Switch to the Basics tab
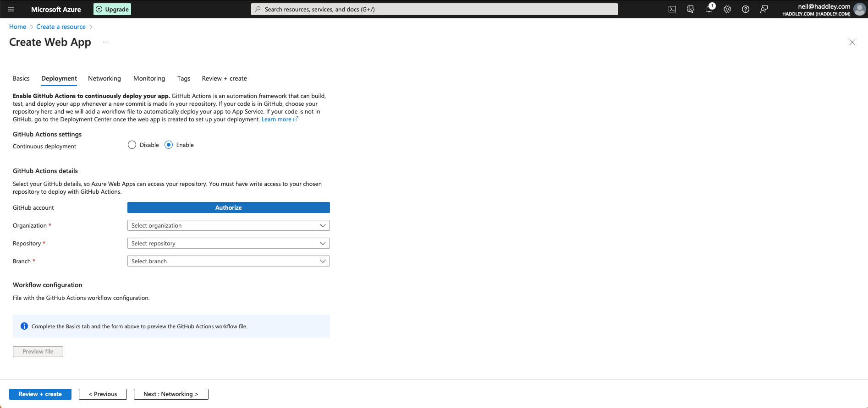 point(21,78)
